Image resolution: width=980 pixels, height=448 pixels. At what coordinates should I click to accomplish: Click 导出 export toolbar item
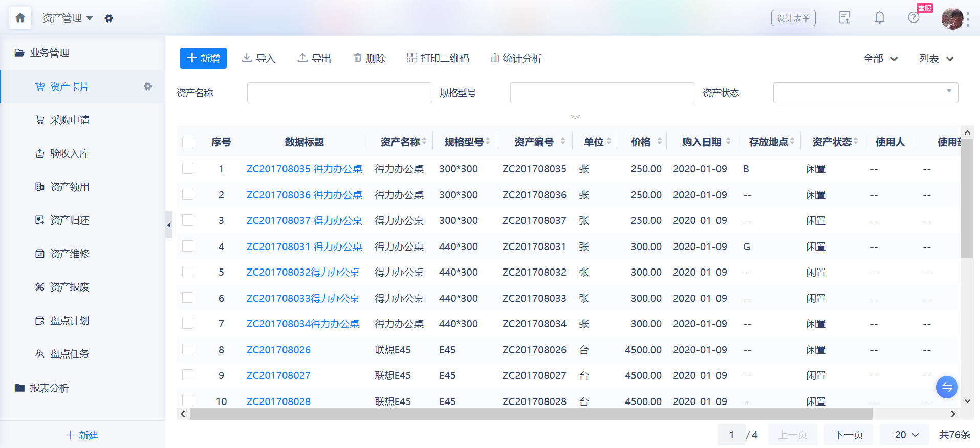click(x=314, y=58)
